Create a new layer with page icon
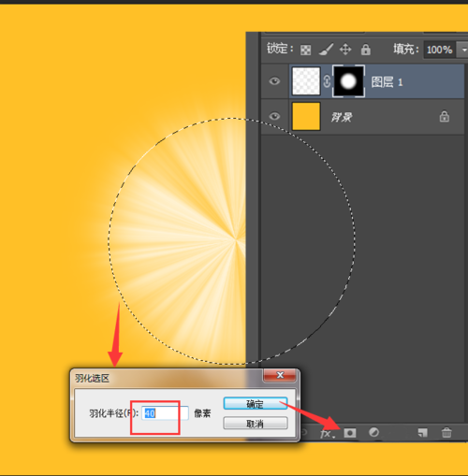Screen dimensions: 468x476 (422, 433)
